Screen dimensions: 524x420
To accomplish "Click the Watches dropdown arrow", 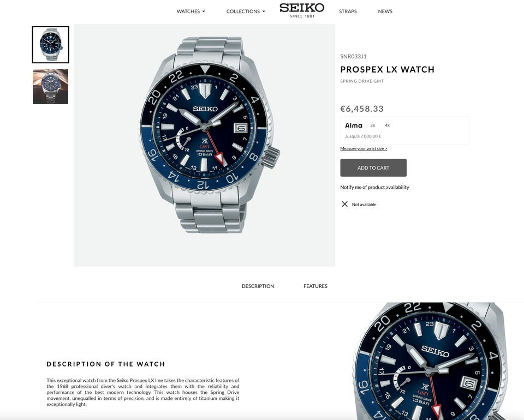I will click(204, 11).
